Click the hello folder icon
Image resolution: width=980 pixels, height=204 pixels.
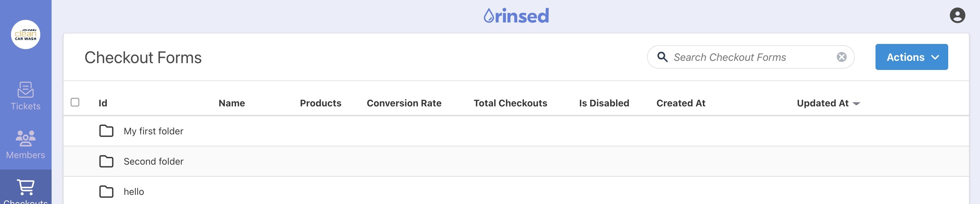click(x=106, y=191)
